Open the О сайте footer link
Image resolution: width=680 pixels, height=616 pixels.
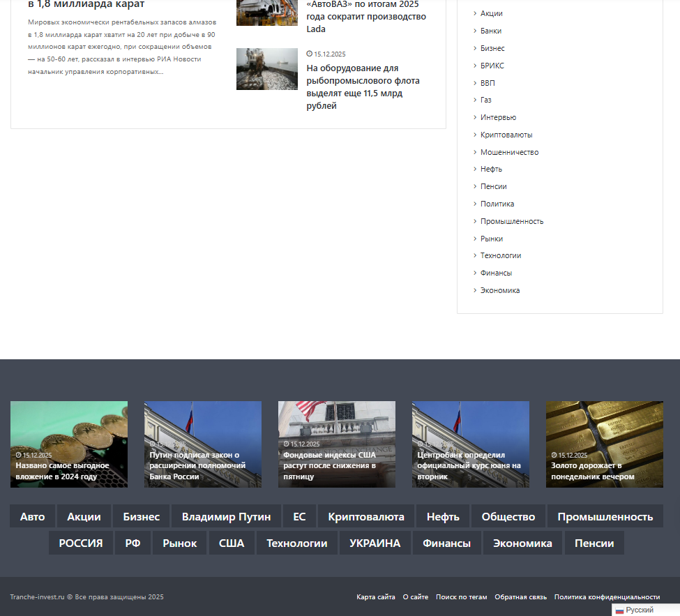(416, 597)
